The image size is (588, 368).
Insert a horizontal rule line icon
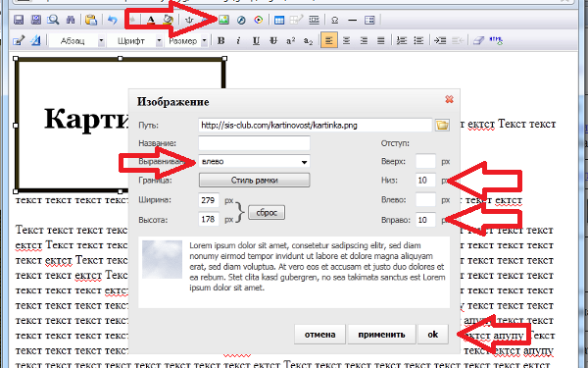352,20
